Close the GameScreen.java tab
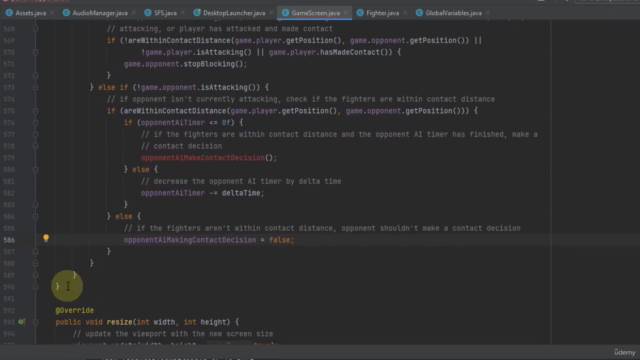This screenshot has width=640, height=360. pos(346,13)
